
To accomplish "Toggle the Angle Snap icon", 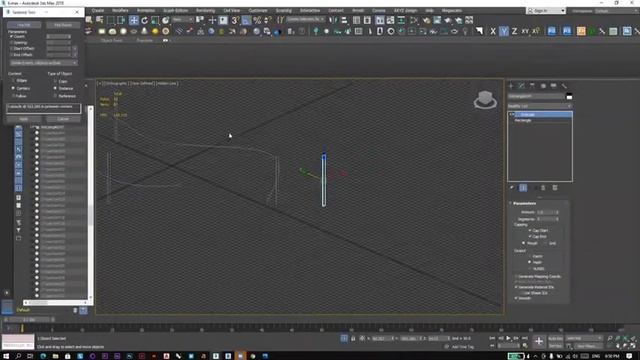I will [246, 20].
